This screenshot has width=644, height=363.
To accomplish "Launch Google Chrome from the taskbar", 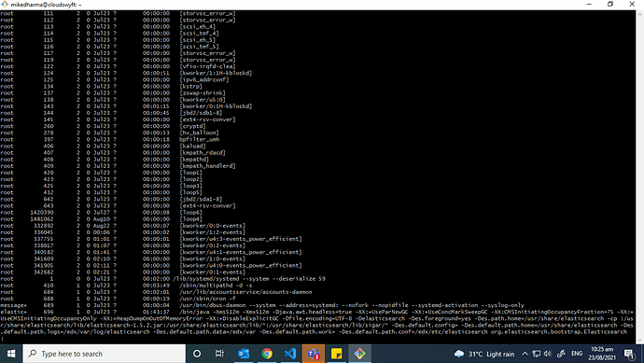I will pyautogui.click(x=267, y=354).
